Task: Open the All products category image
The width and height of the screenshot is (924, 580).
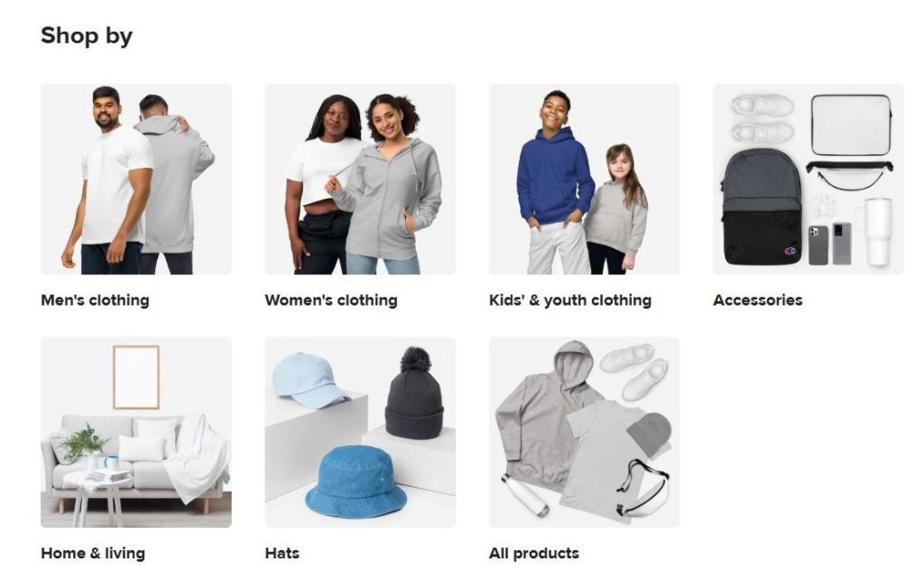Action: pos(584,432)
